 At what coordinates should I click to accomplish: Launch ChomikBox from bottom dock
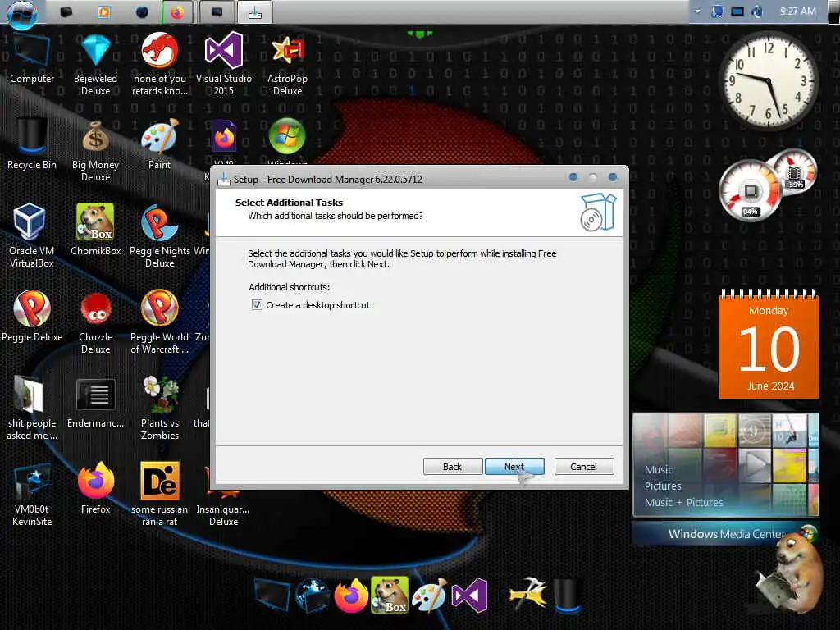click(390, 595)
